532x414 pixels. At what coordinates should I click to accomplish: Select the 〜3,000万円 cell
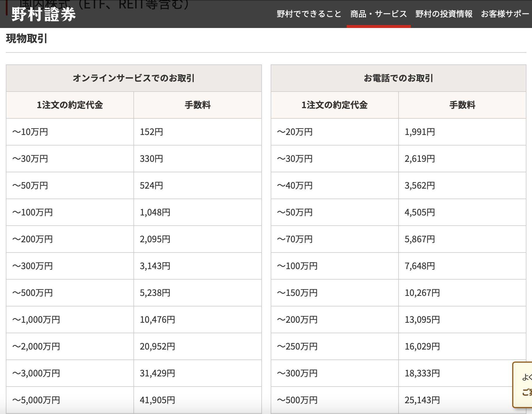tap(70, 373)
